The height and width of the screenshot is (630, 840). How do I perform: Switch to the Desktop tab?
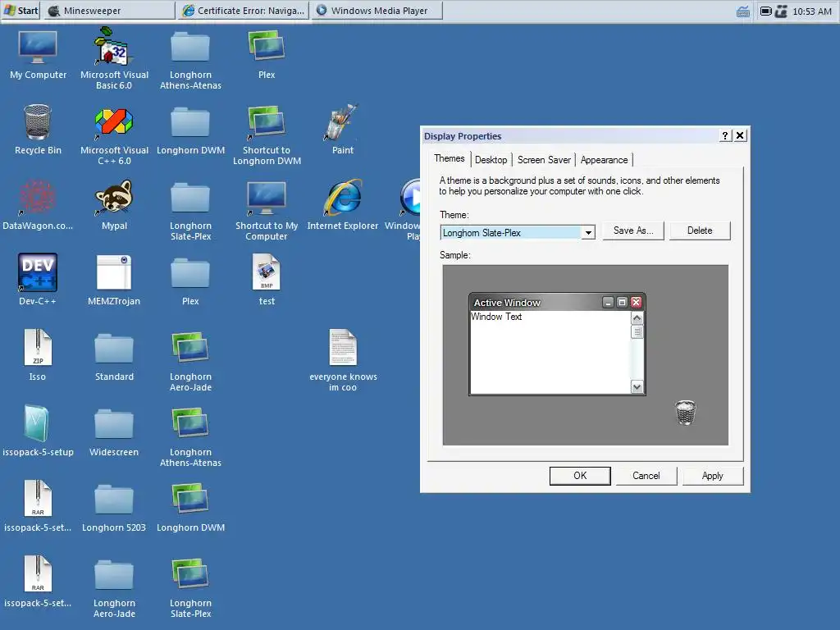[x=491, y=160]
